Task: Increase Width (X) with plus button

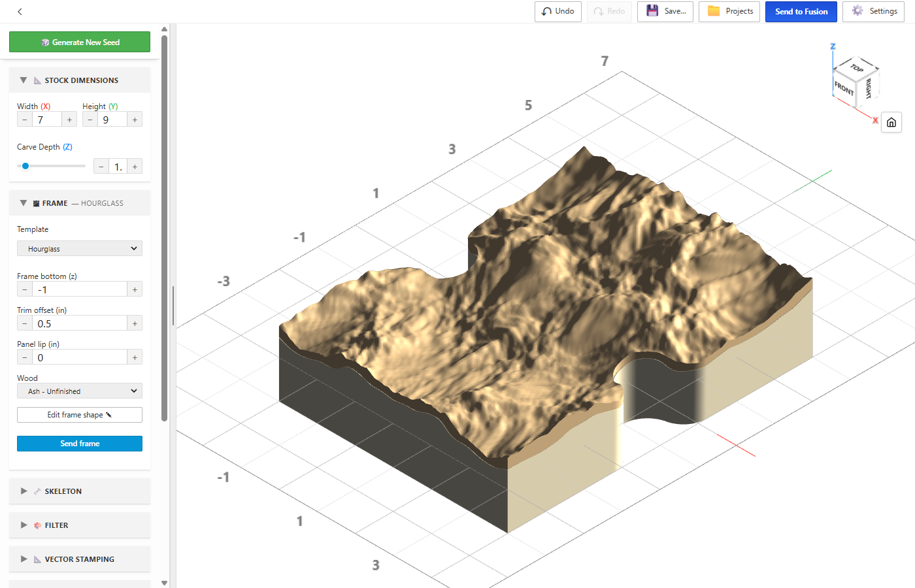Action: [69, 120]
